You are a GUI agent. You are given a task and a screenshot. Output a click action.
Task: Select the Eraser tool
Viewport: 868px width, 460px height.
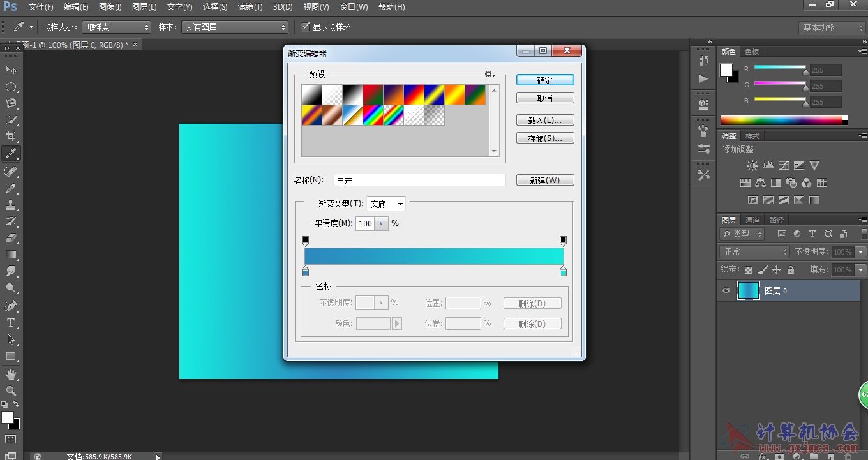tap(11, 239)
